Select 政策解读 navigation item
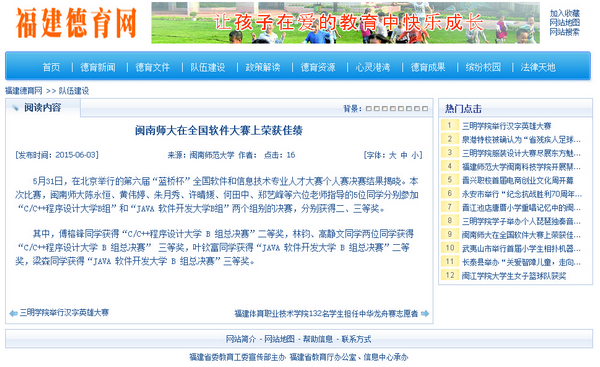600x367 pixels. point(263,67)
